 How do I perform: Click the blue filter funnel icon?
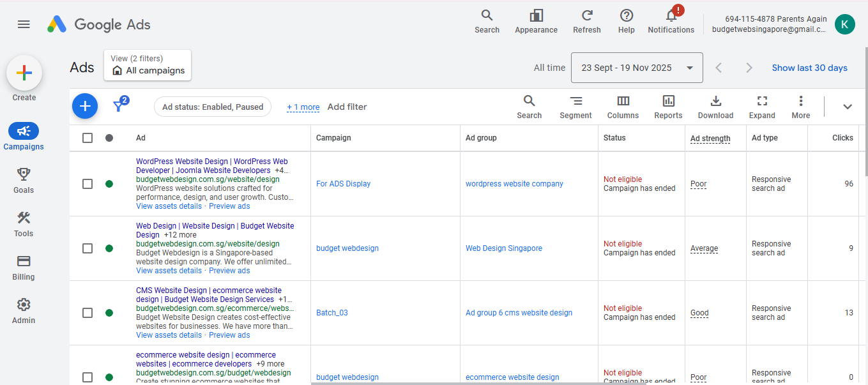coord(119,106)
